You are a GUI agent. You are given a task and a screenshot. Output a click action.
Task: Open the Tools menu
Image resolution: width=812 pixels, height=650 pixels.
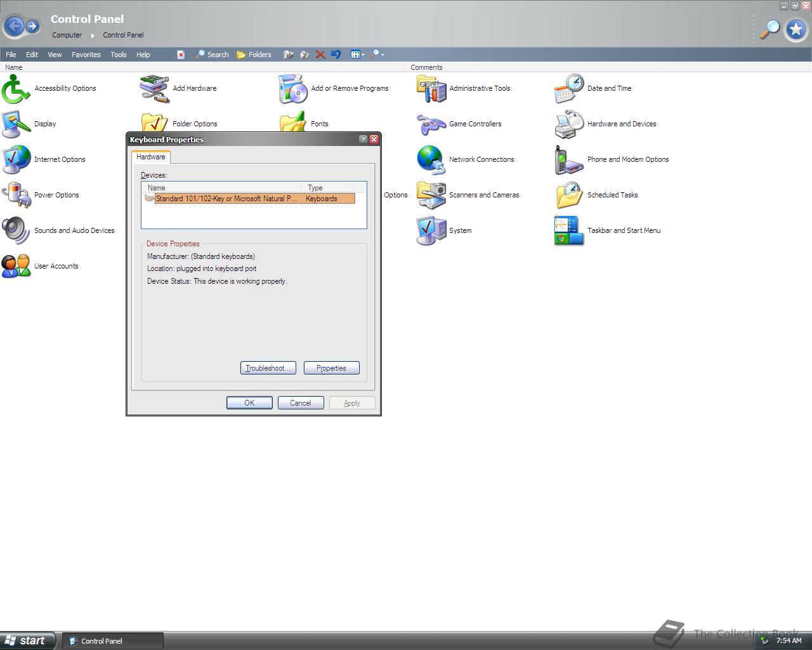click(119, 55)
